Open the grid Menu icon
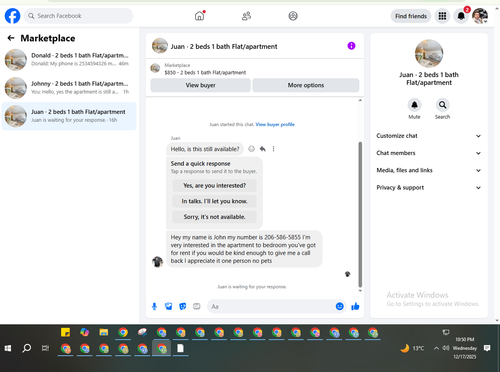The height and width of the screenshot is (372, 500). pos(442,16)
